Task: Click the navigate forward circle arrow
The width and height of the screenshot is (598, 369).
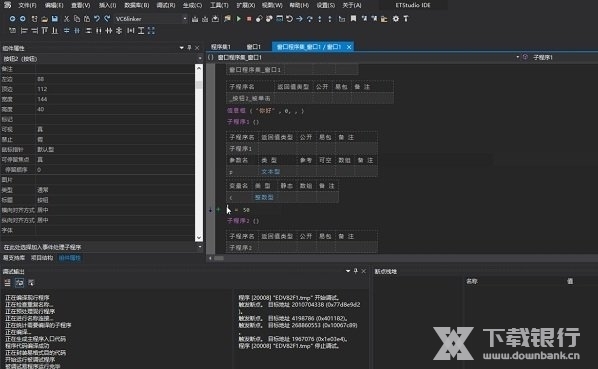Action: pos(23,19)
